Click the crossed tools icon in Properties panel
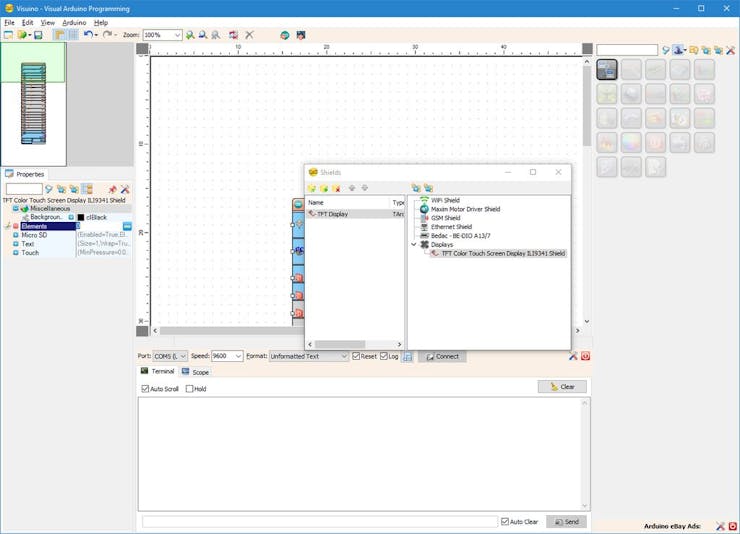This screenshot has height=534, width=740. [125, 189]
